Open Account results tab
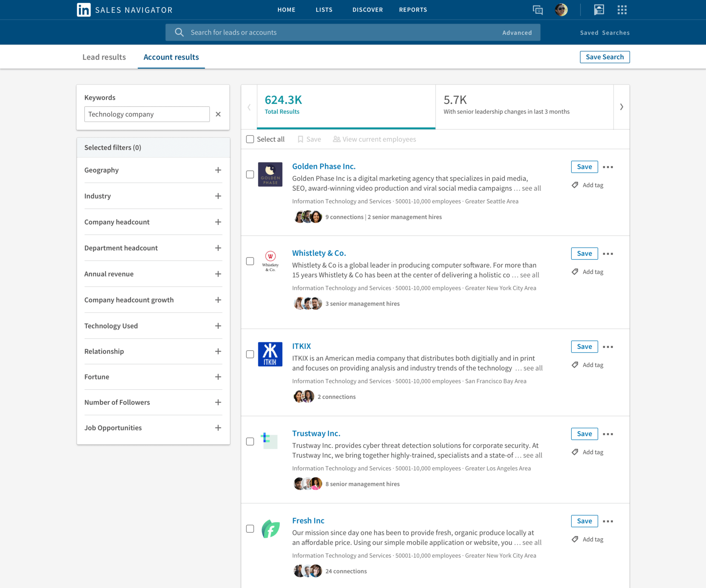Image resolution: width=706 pixels, height=588 pixels. click(171, 57)
